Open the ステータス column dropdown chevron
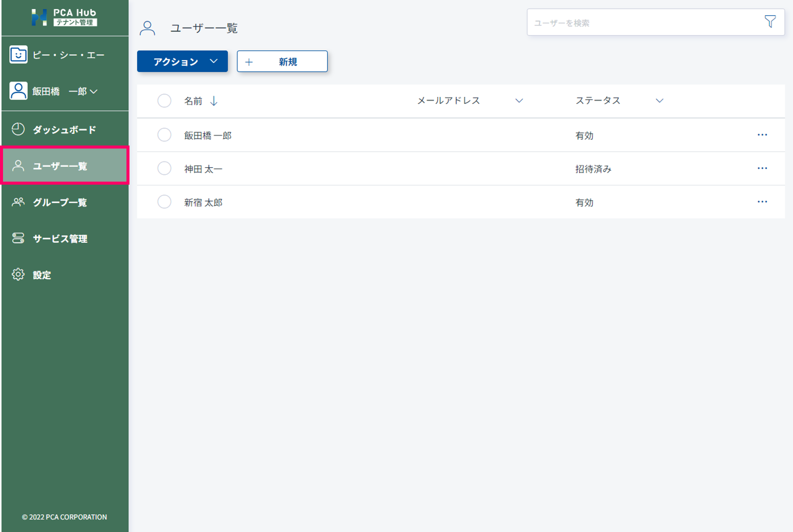This screenshot has width=793, height=532. tap(659, 101)
